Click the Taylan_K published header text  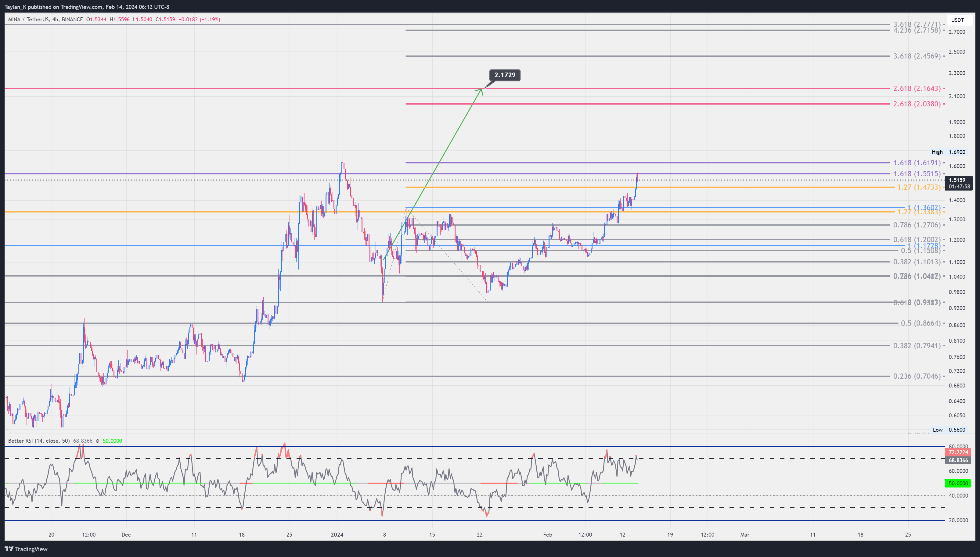[x=87, y=7]
